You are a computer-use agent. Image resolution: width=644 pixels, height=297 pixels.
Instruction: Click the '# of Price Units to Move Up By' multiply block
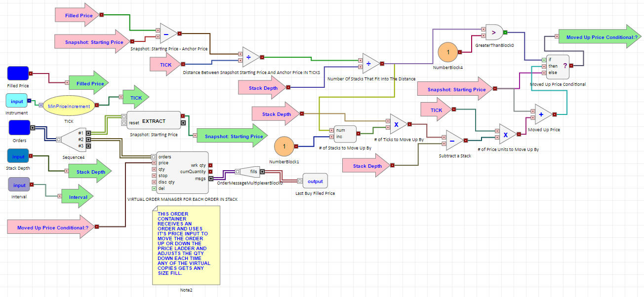(x=507, y=134)
